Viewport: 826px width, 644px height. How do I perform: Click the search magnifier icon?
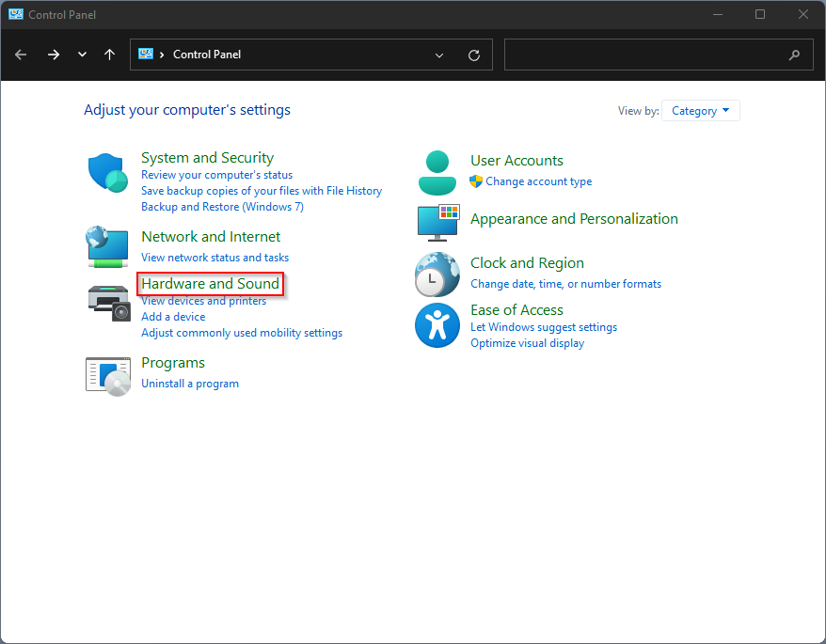coord(794,55)
